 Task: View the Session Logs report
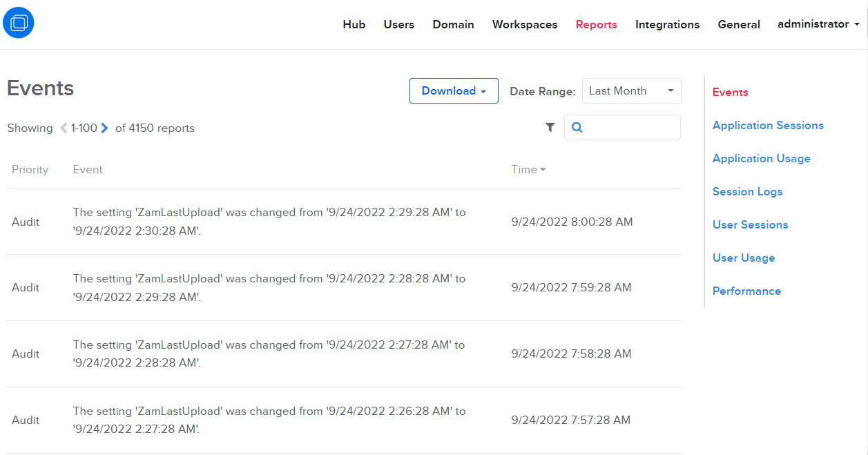coord(747,192)
